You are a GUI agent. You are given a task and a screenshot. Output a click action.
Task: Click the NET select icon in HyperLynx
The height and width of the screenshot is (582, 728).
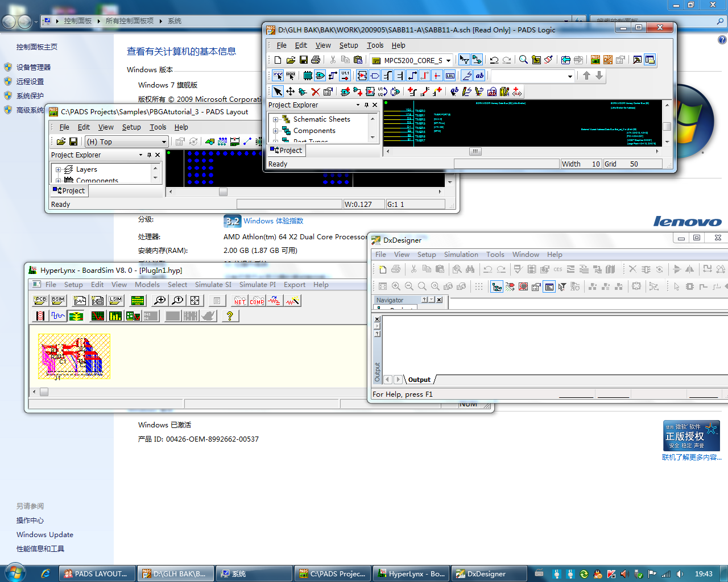coord(240,301)
